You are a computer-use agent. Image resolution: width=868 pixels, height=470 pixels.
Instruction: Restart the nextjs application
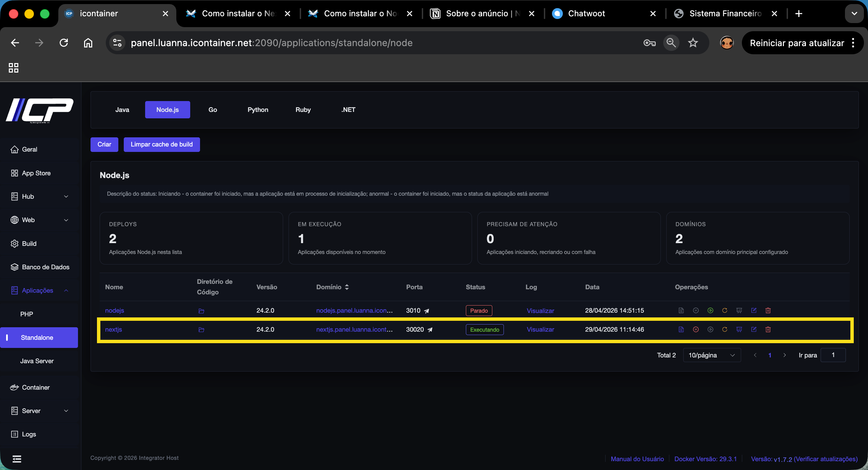[725, 329]
